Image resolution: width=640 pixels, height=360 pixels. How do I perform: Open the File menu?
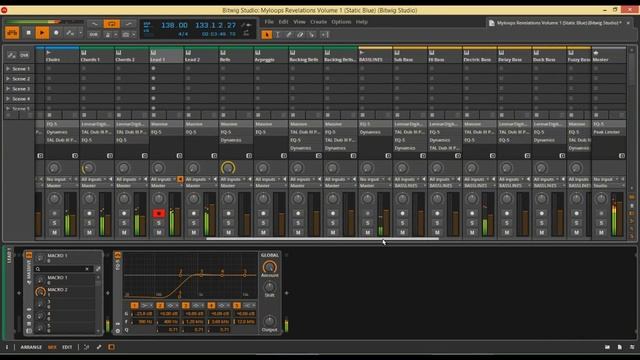(x=269, y=22)
